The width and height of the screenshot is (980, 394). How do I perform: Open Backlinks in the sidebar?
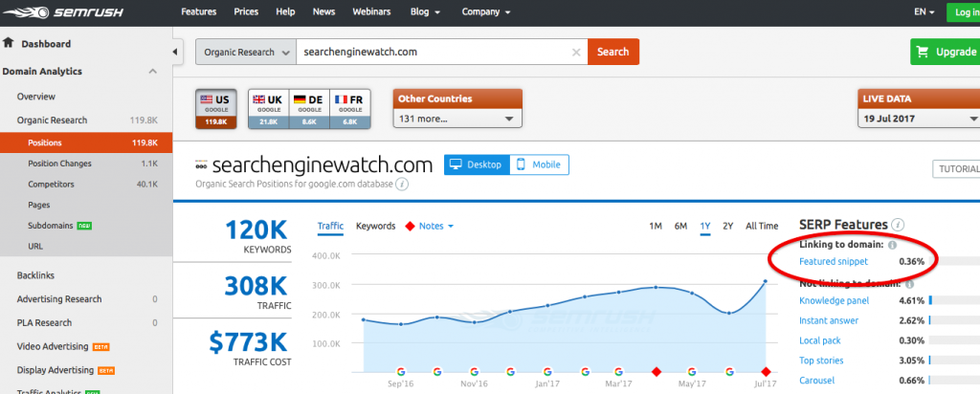pos(35,275)
